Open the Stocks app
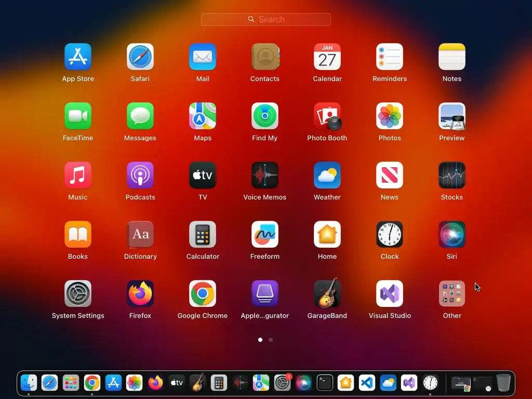This screenshot has width=532, height=399. click(452, 175)
